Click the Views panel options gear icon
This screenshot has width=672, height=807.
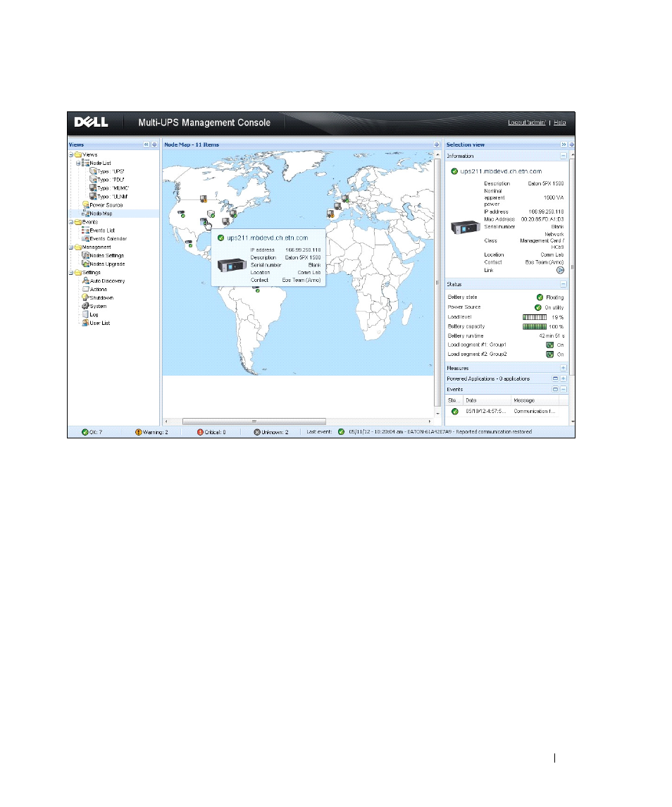tap(154, 144)
